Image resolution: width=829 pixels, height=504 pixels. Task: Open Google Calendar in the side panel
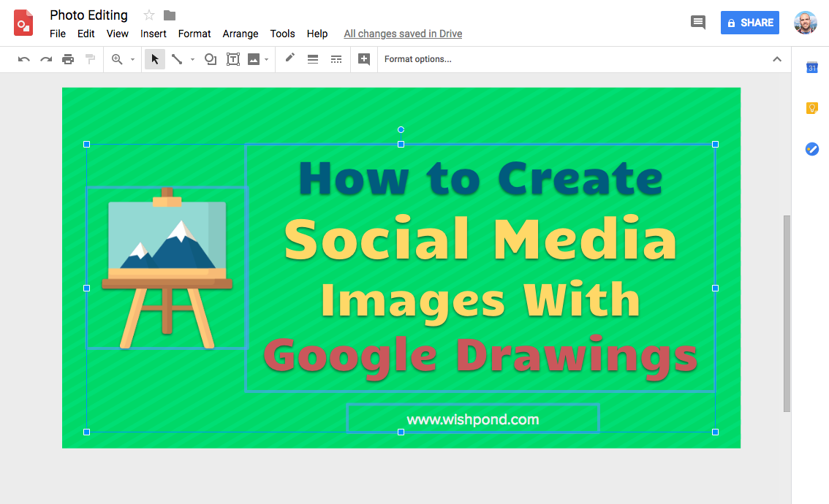[x=812, y=67]
